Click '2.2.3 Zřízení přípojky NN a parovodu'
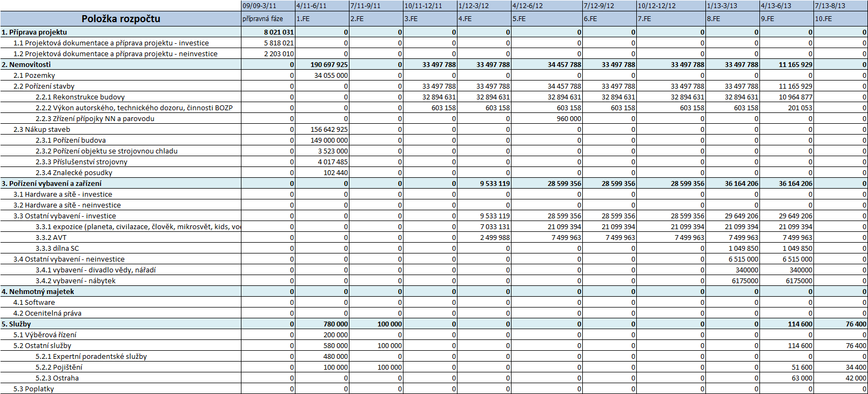The width and height of the screenshot is (868, 394). pos(95,118)
